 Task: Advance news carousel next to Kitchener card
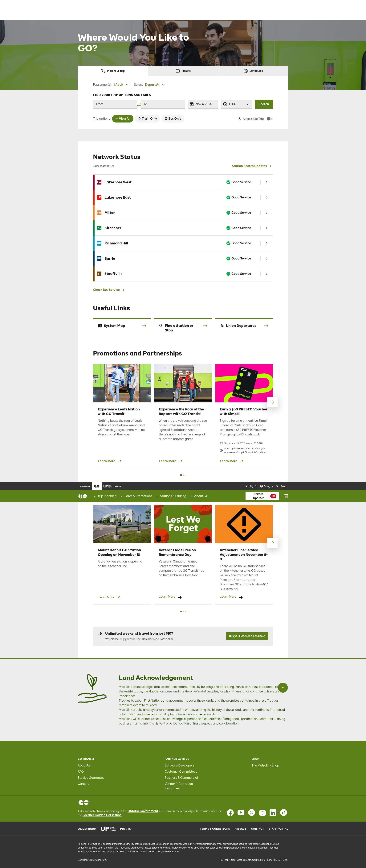point(272,542)
